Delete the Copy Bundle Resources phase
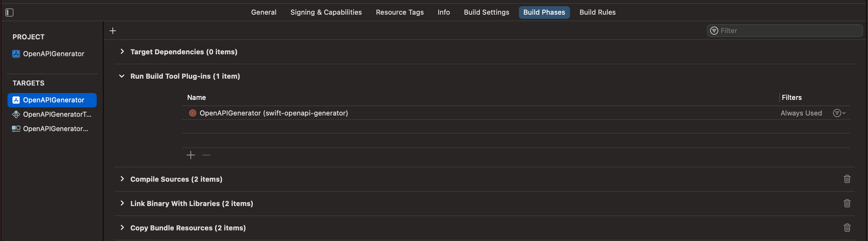868x241 pixels. [847, 228]
